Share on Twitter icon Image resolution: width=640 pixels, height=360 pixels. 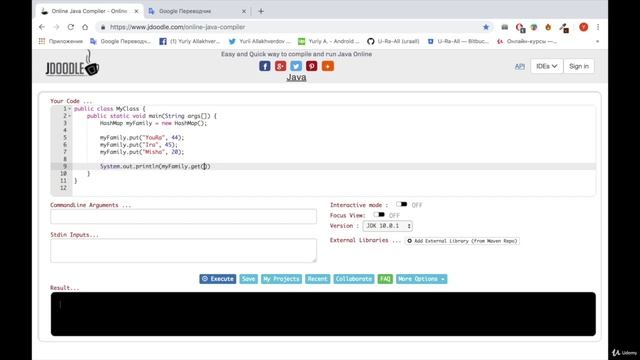point(296,66)
